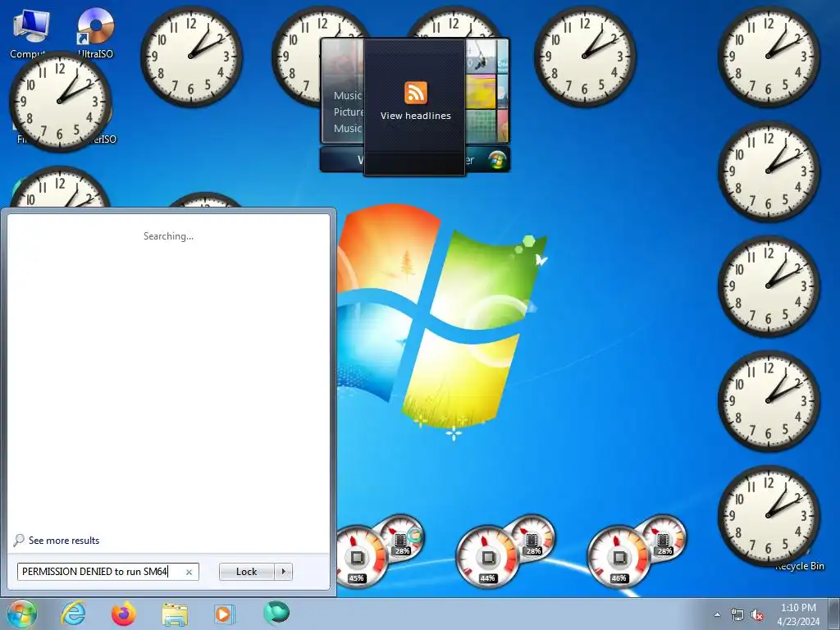Click the CPU meter gadget showing 44%

(x=487, y=557)
